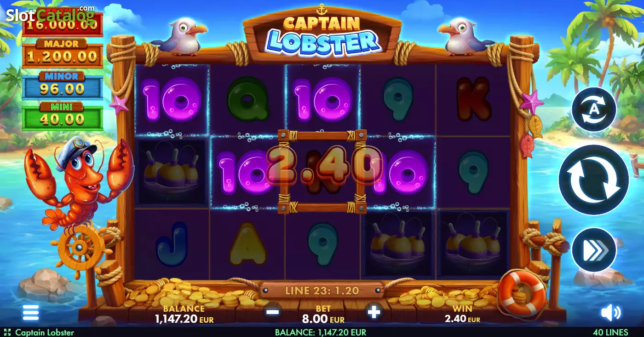Open the hamburger menu
This screenshot has height=337, width=644.
click(31, 313)
